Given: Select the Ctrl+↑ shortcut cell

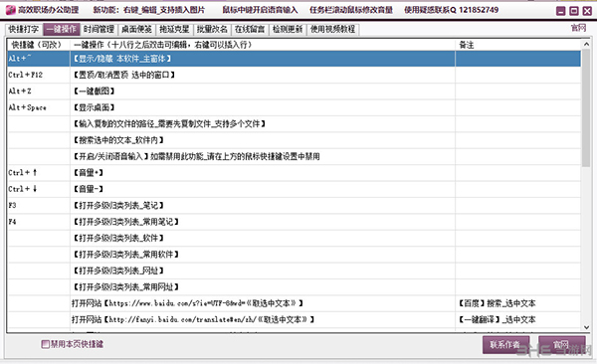Looking at the screenshot, I should click(38, 173).
